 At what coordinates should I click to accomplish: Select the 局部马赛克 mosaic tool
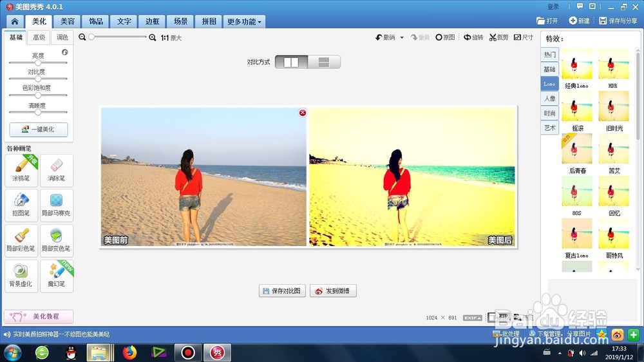pyautogui.click(x=57, y=205)
